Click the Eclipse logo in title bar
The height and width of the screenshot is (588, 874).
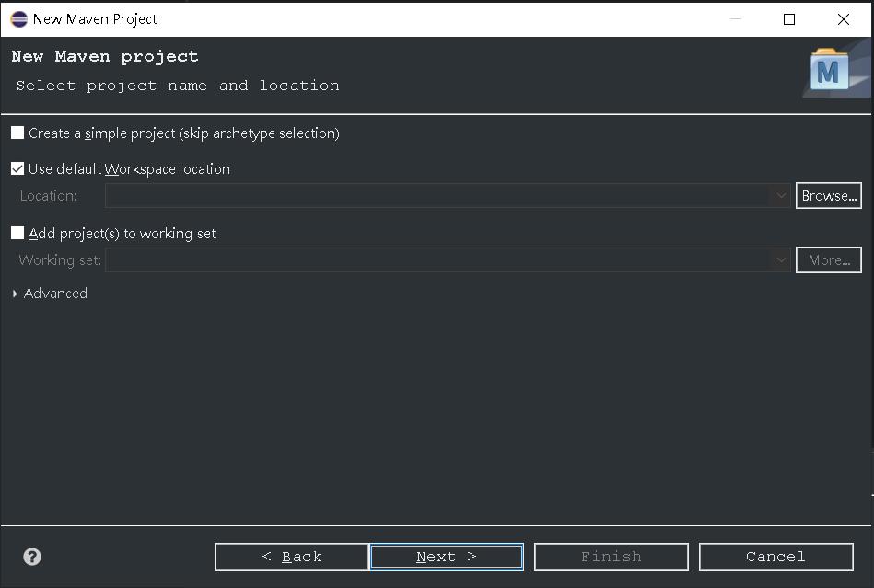click(x=19, y=19)
